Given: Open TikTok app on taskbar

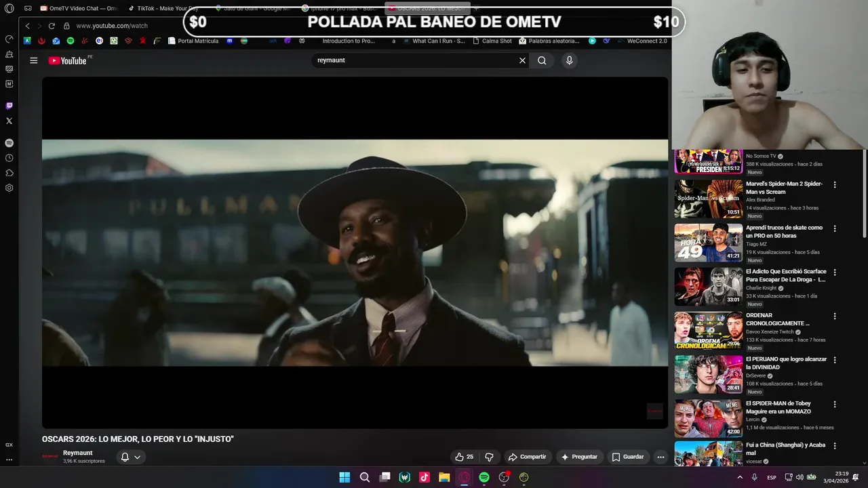Looking at the screenshot, I should [x=425, y=477].
